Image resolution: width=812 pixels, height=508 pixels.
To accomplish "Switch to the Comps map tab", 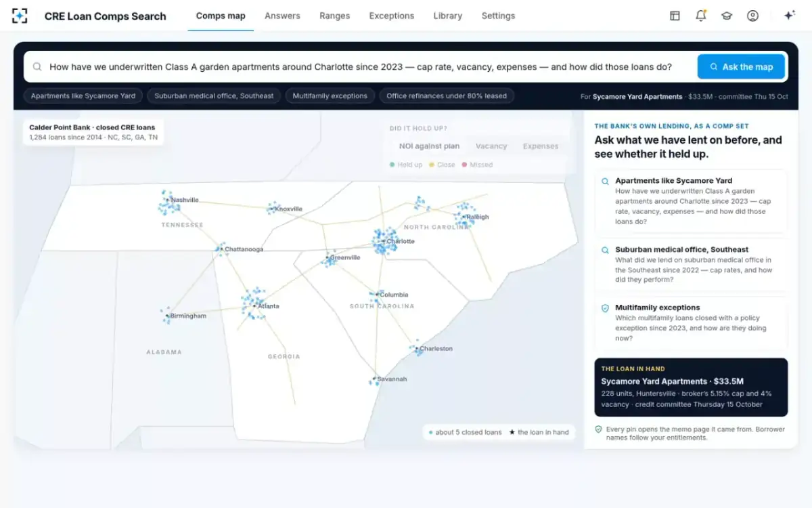I will [x=221, y=16].
